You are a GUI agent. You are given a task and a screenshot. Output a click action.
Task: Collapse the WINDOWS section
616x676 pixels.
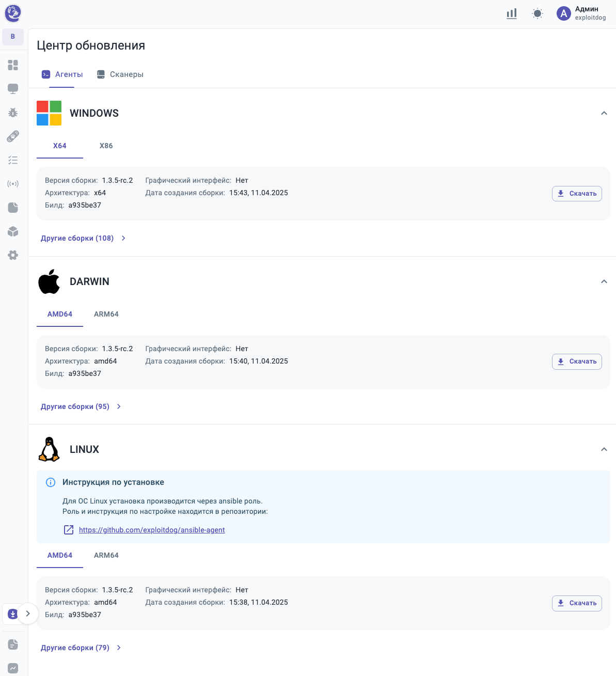604,113
